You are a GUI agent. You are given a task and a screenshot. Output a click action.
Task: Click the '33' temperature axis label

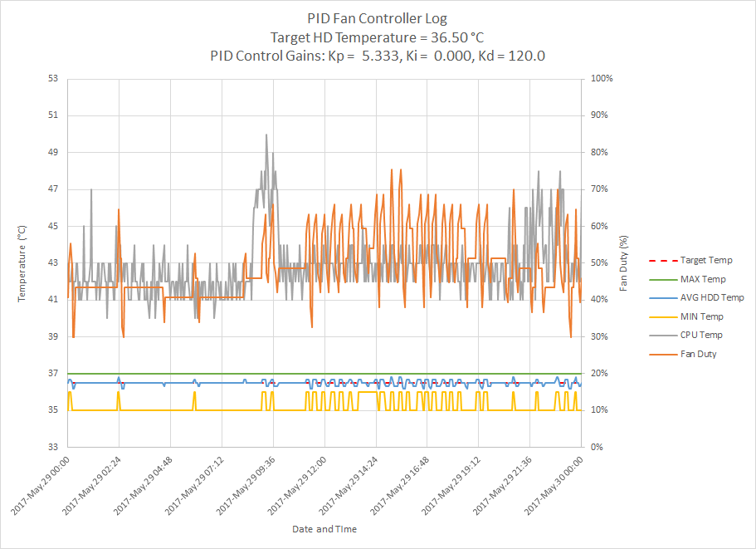tap(53, 447)
